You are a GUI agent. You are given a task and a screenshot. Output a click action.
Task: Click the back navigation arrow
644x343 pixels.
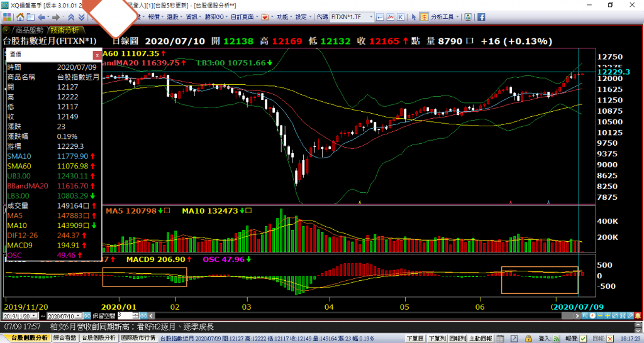click(42, 17)
